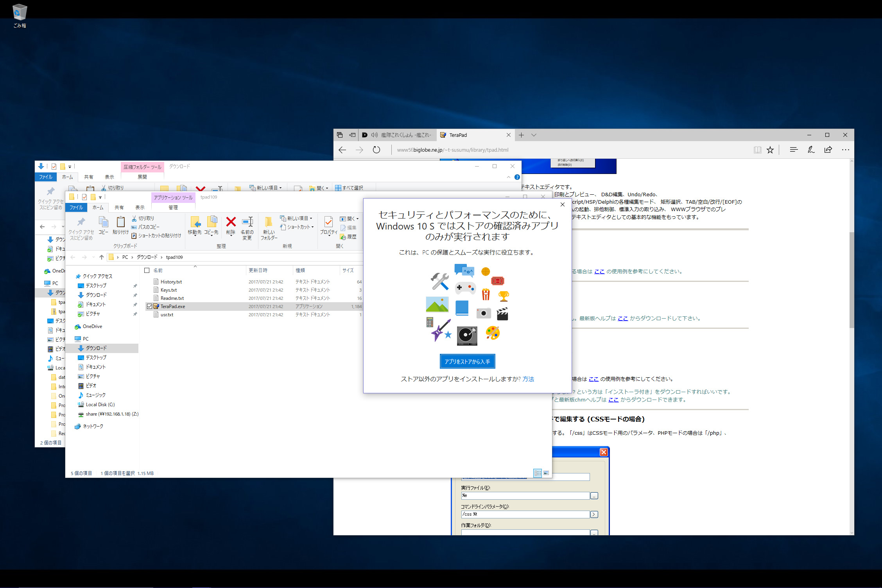The image size is (882, 588).
Task: Click the Edge hub (three lines) icon
Action: pos(794,150)
